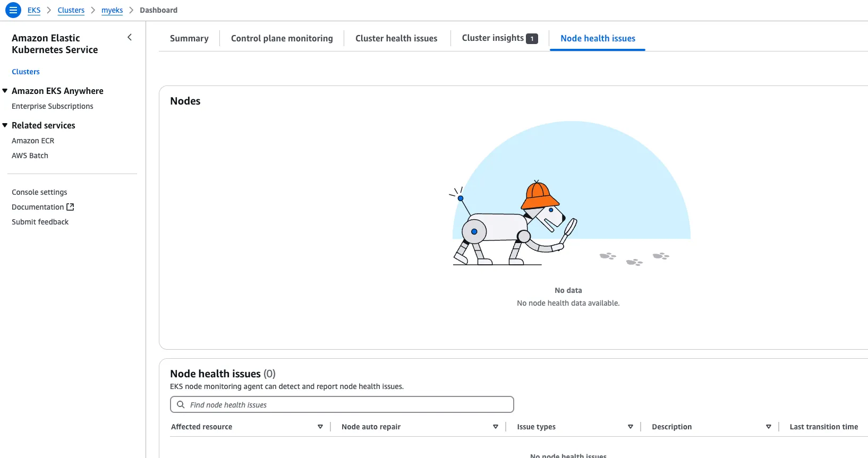Viewport: 868px width, 458px height.
Task: Open Console settings
Action: (x=39, y=192)
